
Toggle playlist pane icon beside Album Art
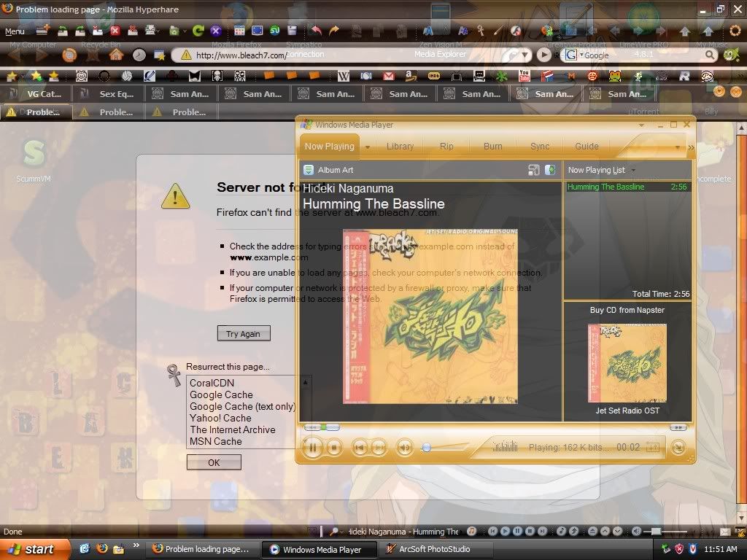coord(550,170)
